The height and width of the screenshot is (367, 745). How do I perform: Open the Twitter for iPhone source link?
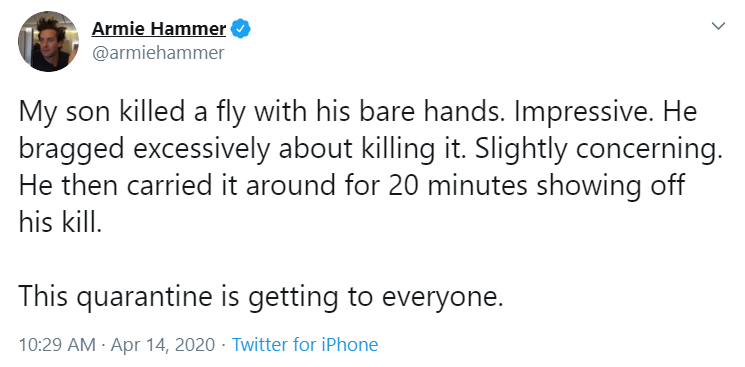pos(305,344)
